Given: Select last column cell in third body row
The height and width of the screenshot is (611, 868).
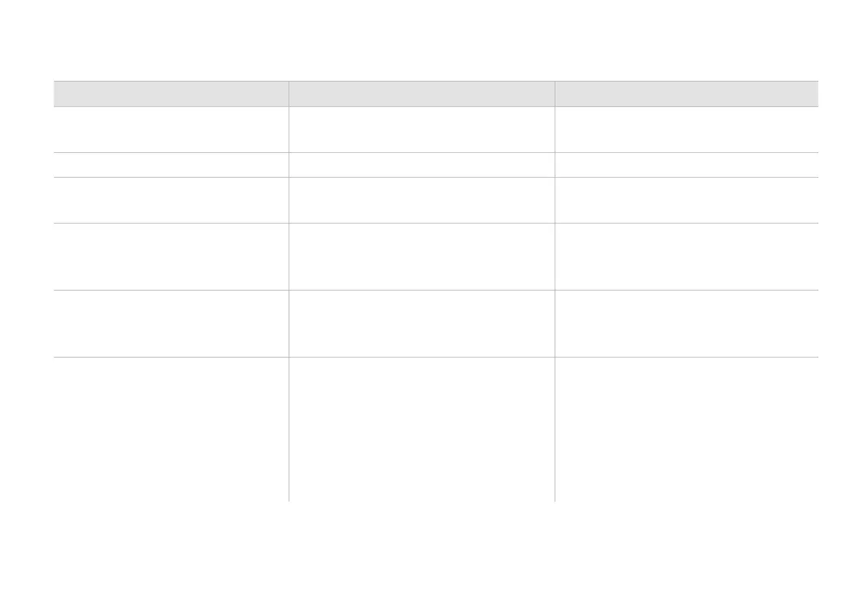Looking at the screenshot, I should (x=686, y=200).
